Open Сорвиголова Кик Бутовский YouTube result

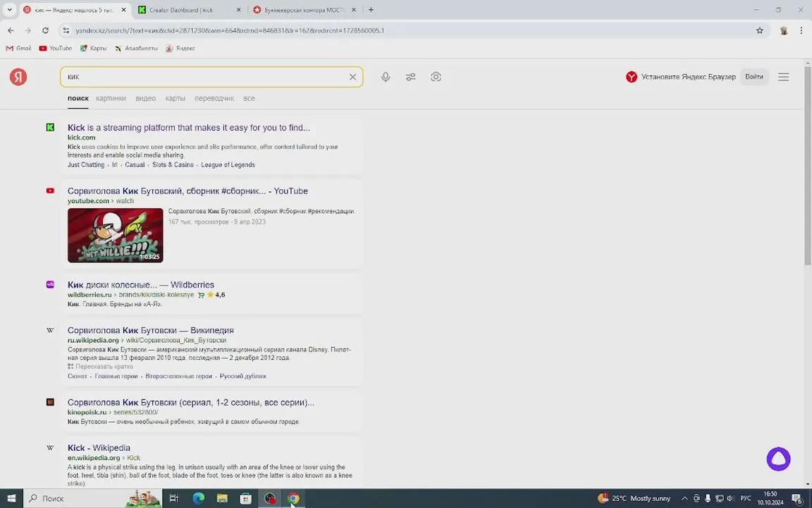pyautogui.click(x=187, y=190)
